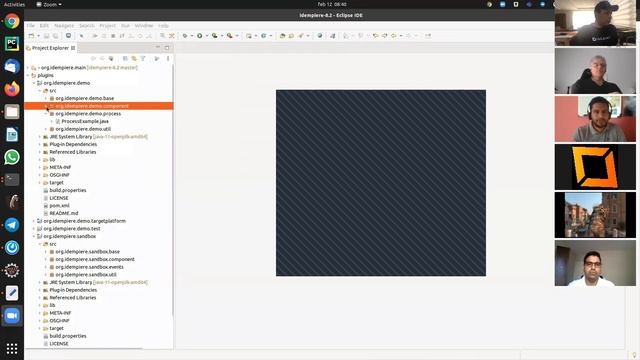Click the Save toolbar icon
This screenshot has width=640, height=360.
(47, 36)
